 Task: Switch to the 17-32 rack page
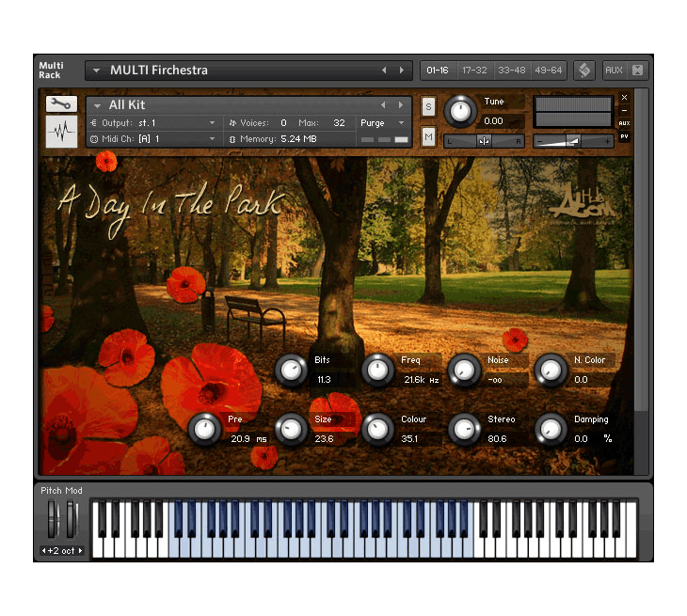pos(474,71)
